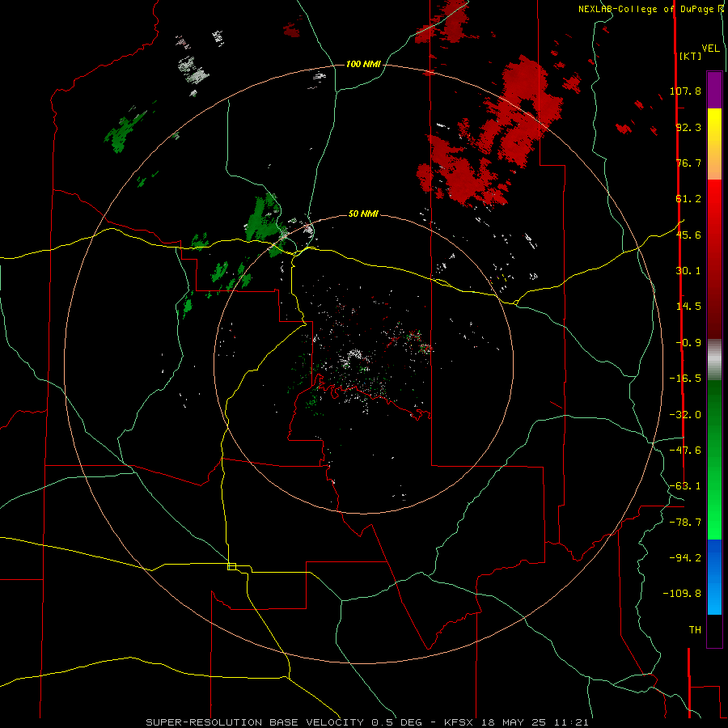The image size is (728, 728).
Task: Select the 30.1 scale value
Action: tap(688, 271)
